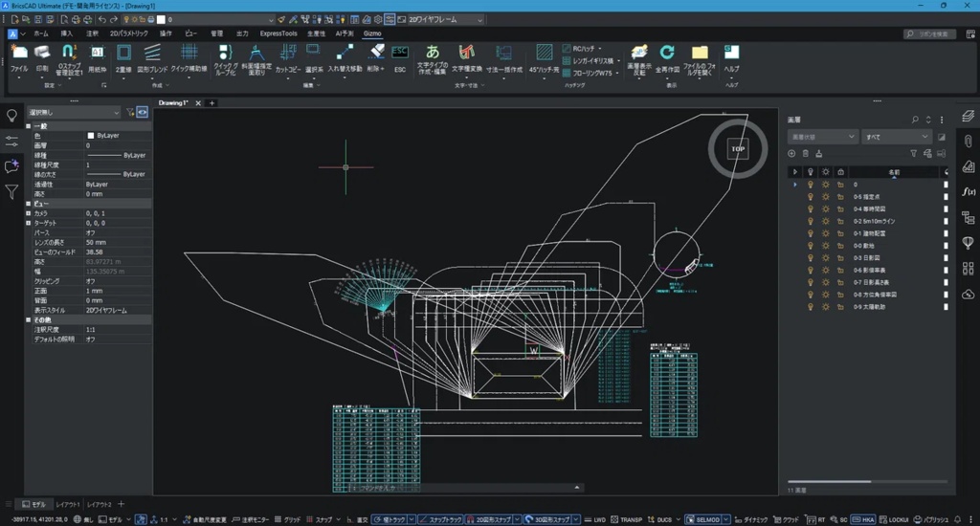Collapse the 一般 properties section

[x=29, y=126]
